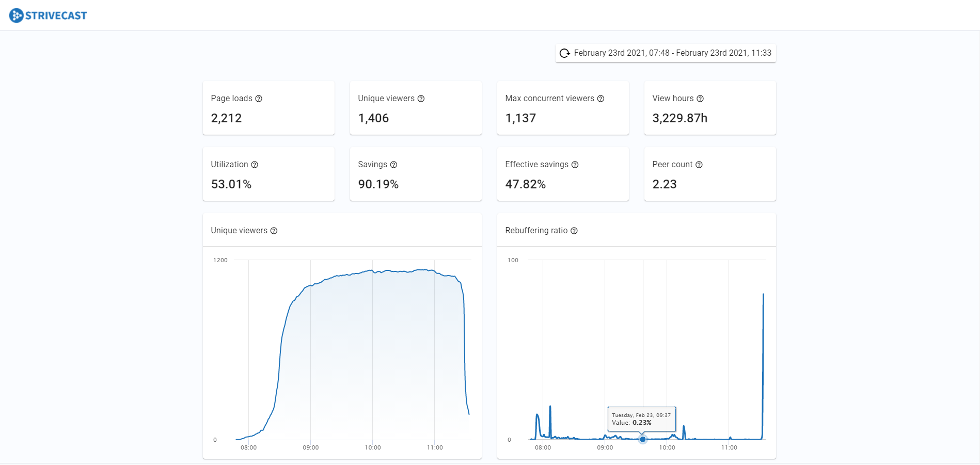Click the Utilization percentage value
Image resolution: width=980 pixels, height=465 pixels.
pyautogui.click(x=231, y=184)
